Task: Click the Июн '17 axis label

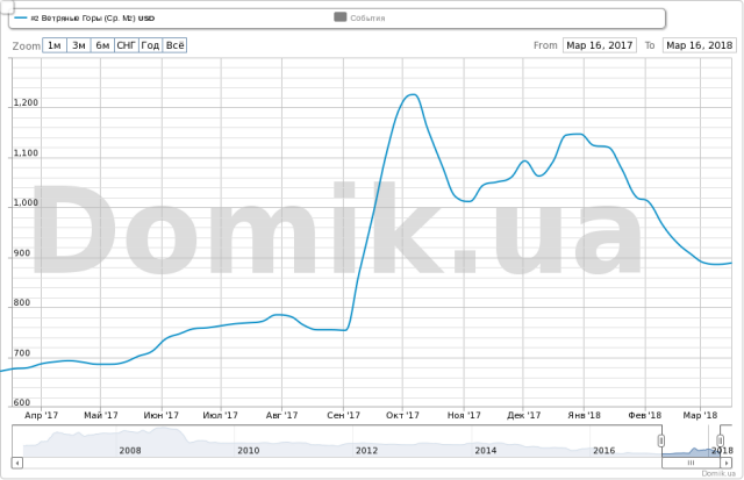Action: [x=161, y=415]
